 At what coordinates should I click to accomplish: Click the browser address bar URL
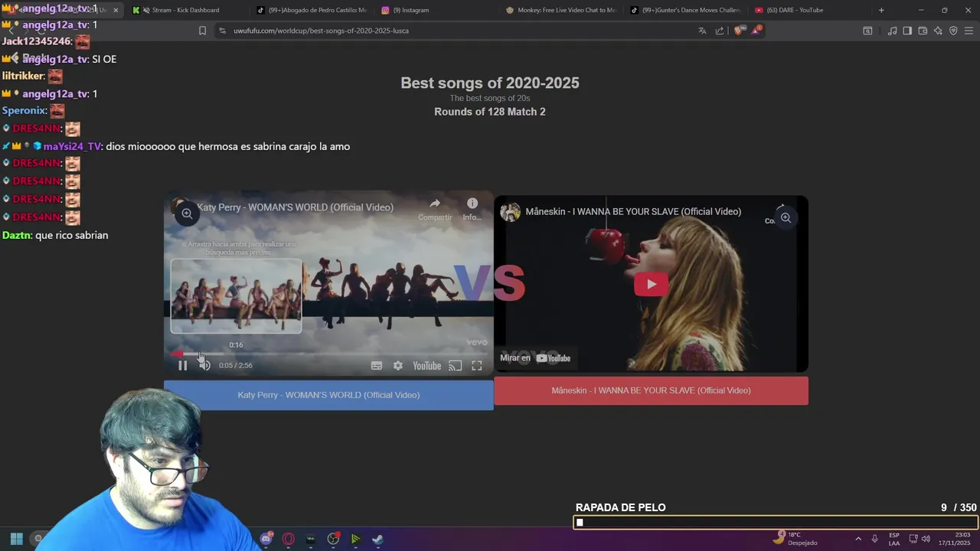coord(321,31)
